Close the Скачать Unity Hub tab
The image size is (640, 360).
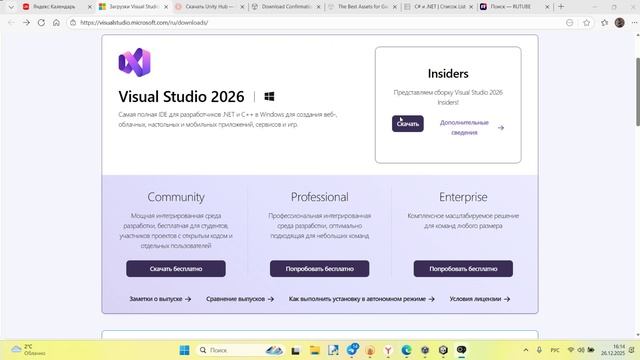point(242,7)
